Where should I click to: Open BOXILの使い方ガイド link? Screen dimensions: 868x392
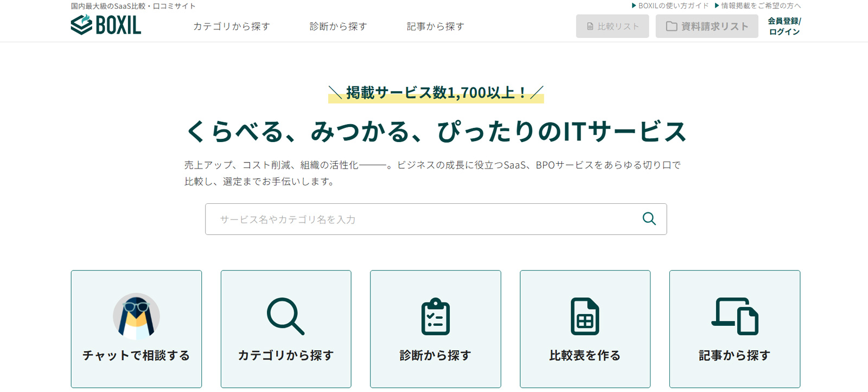tap(670, 5)
